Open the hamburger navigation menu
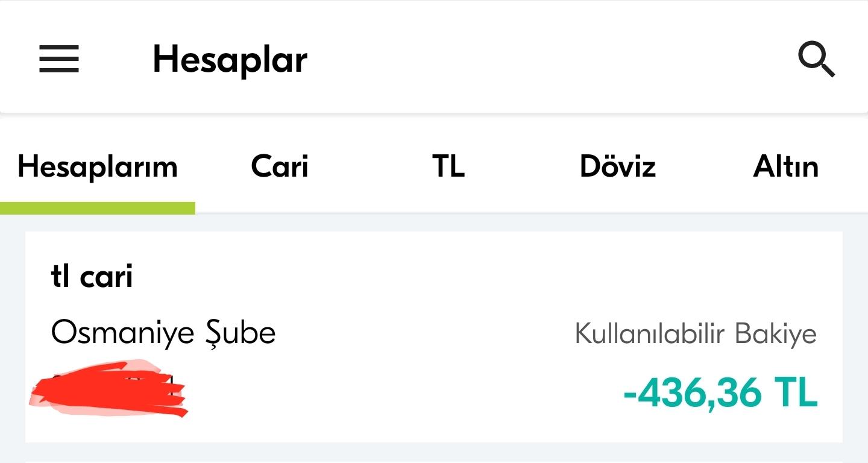868x463 pixels. [x=59, y=59]
